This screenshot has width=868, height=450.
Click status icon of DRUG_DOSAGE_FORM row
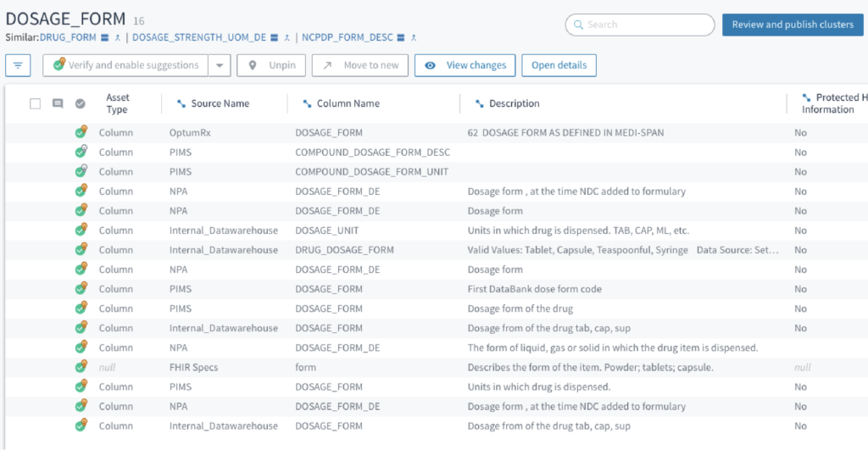(81, 249)
